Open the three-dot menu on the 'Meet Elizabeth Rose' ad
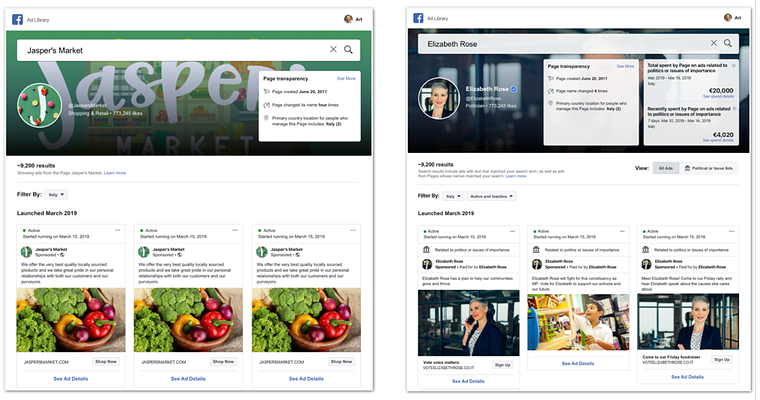Viewport: 760px width, 400px height. coord(731,231)
